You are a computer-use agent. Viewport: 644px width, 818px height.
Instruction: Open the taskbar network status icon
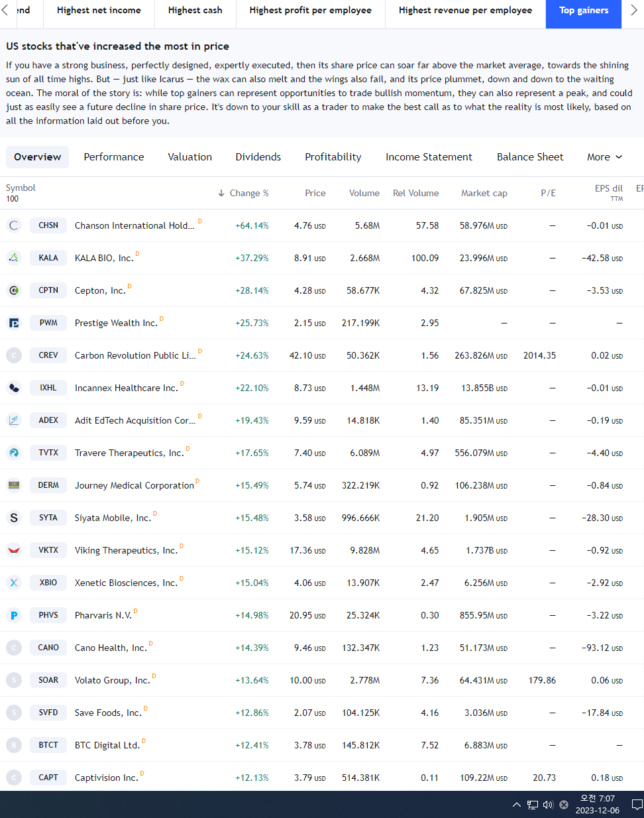(533, 805)
